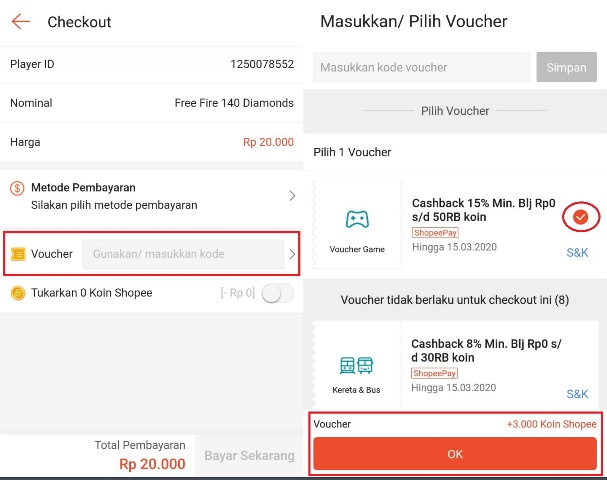The image size is (607, 480).
Task: Toggle the Tukarkan 0 Koin Shopee switch
Action: pyautogui.click(x=277, y=293)
